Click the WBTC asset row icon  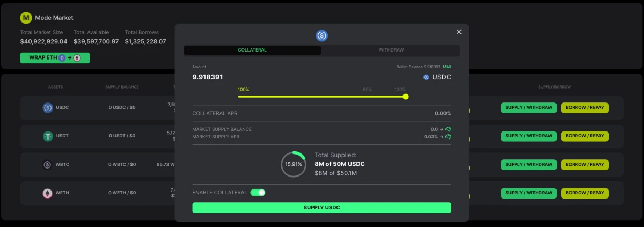point(48,165)
